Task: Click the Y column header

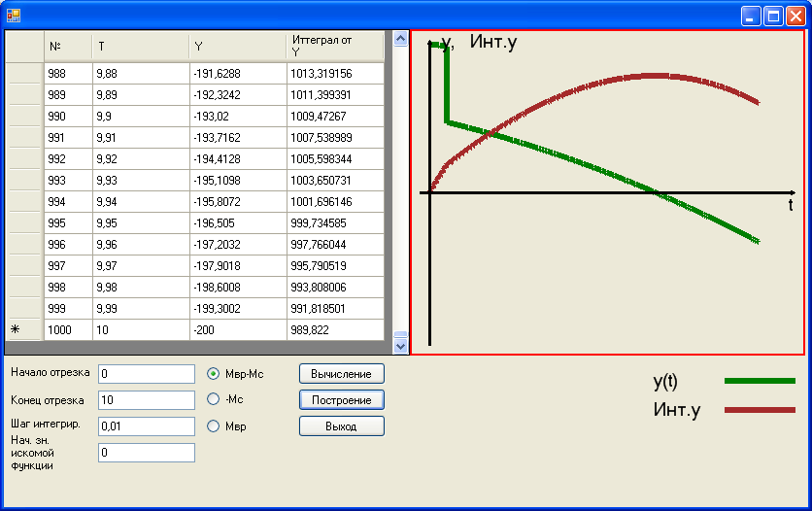Action: tap(238, 47)
